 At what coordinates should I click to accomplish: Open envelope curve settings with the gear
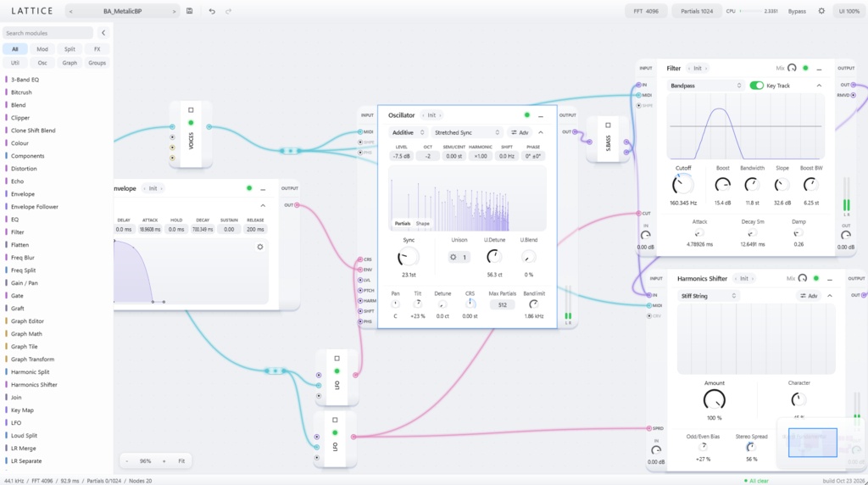[x=260, y=247]
